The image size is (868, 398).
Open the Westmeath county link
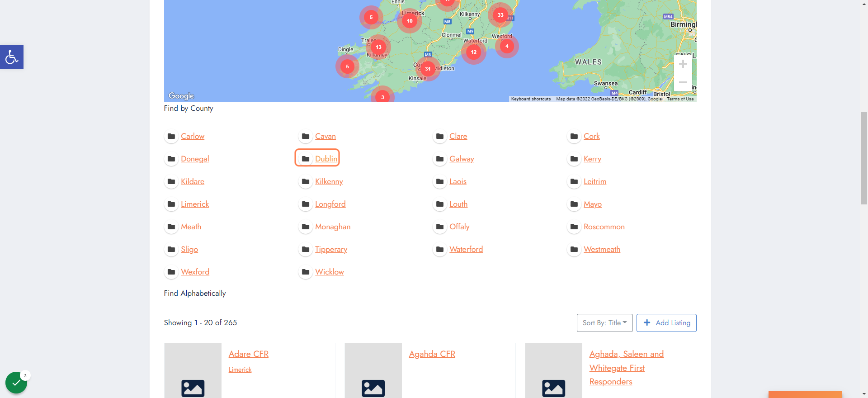coord(602,249)
